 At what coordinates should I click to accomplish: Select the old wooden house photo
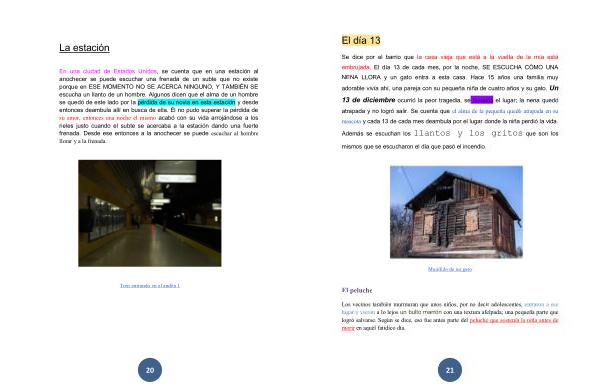point(456,212)
